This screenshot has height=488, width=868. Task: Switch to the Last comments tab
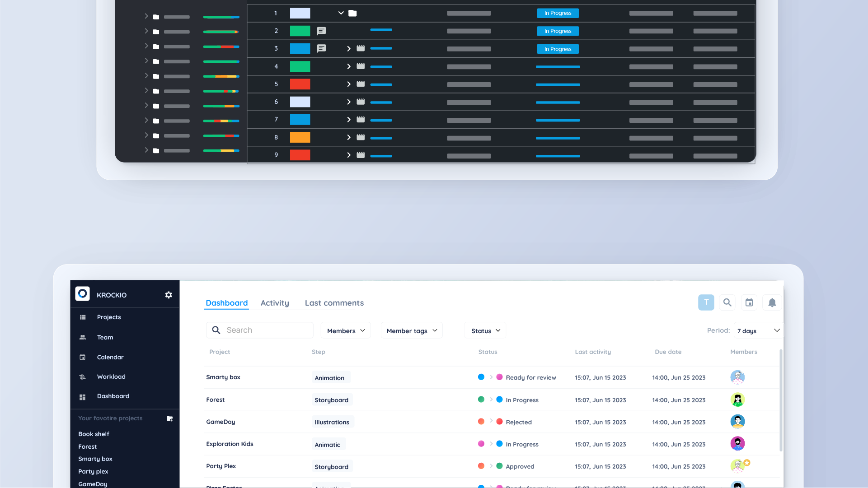(334, 303)
